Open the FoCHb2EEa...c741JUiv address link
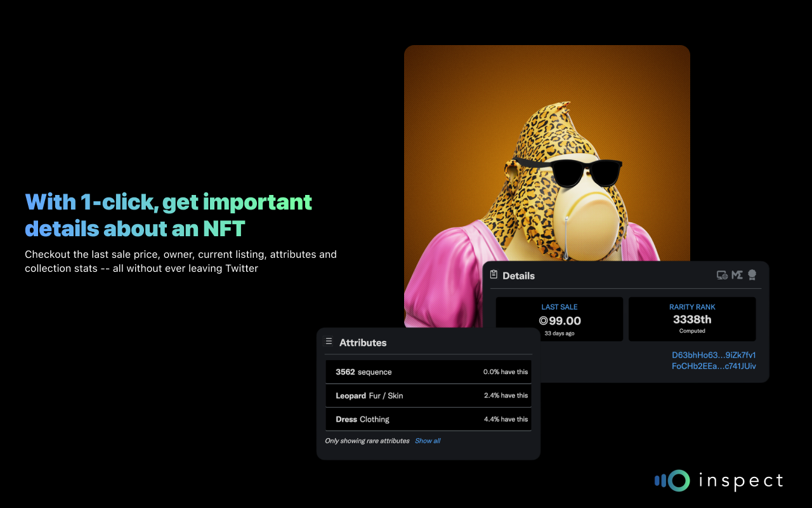 point(713,366)
